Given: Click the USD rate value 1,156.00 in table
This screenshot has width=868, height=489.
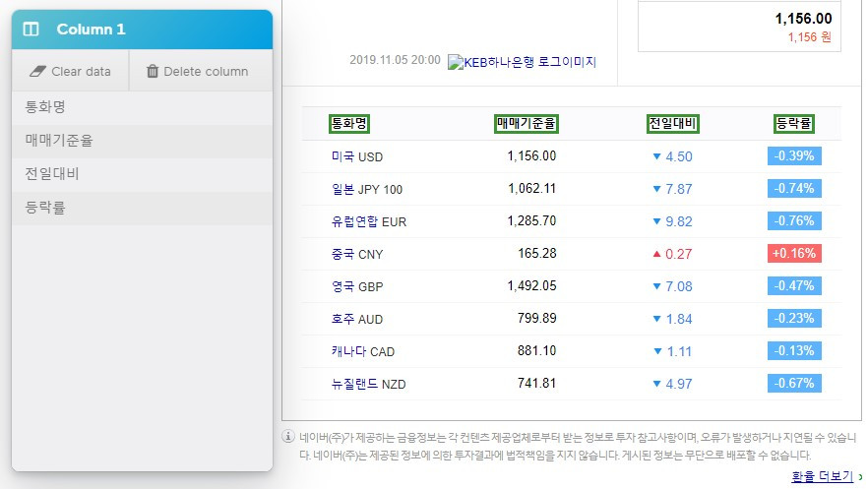Looking at the screenshot, I should (x=531, y=156).
